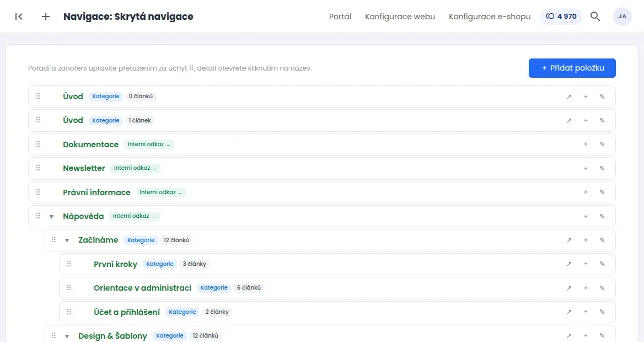Screen dimensions: 644x342
Task: Click the plus icon beside the Navigace title
Action: click(x=46, y=17)
